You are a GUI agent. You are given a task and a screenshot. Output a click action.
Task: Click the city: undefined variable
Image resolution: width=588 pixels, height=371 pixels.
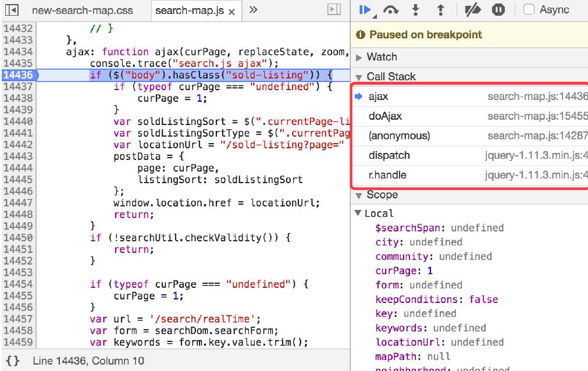[419, 242]
